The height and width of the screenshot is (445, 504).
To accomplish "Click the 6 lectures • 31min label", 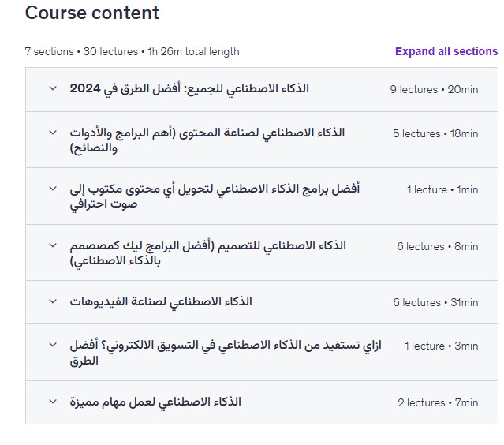I will 435,302.
